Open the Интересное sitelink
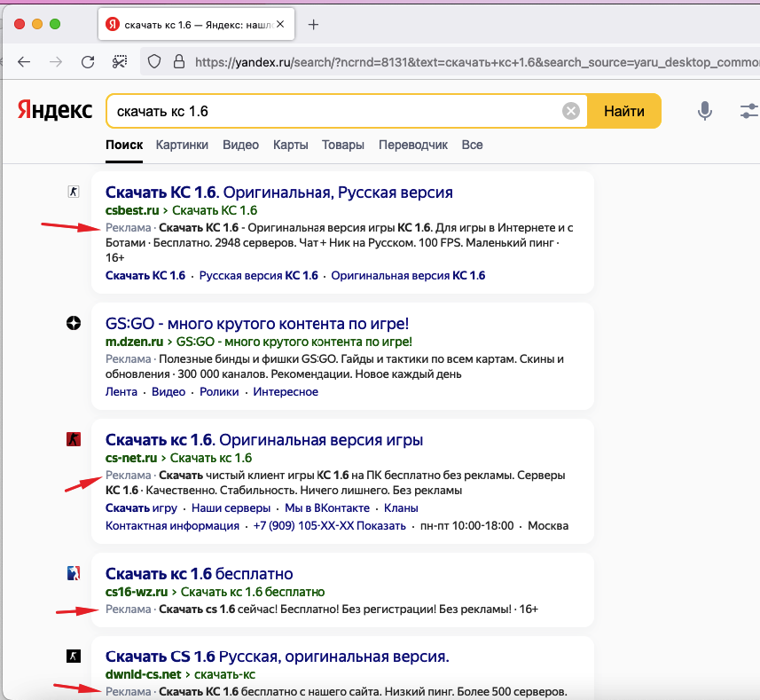760x700 pixels. click(286, 391)
